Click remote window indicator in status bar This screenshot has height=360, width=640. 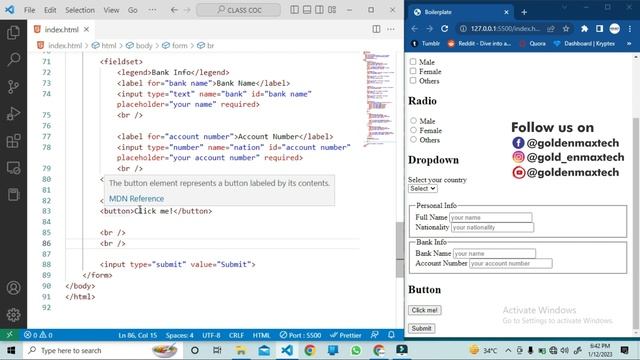click(9, 335)
